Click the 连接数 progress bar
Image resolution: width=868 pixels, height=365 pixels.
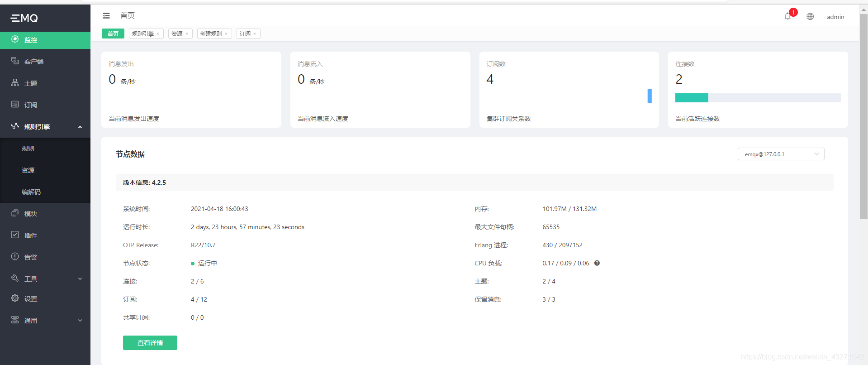[x=758, y=98]
